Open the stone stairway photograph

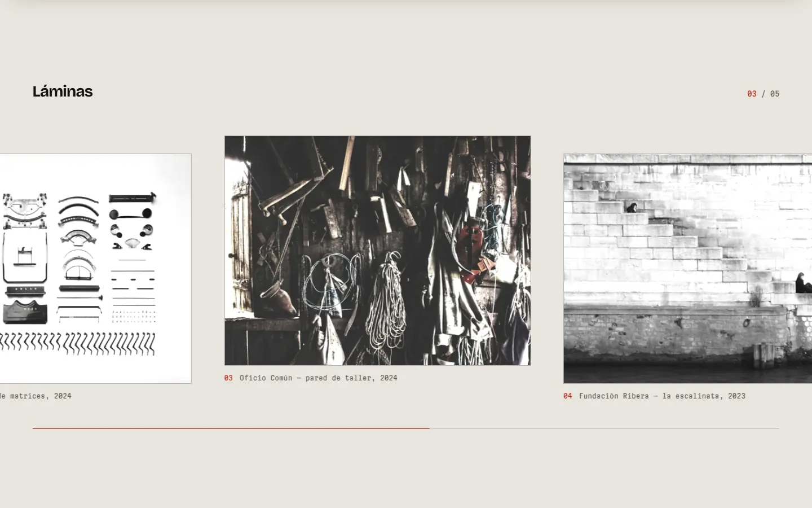tap(687, 269)
